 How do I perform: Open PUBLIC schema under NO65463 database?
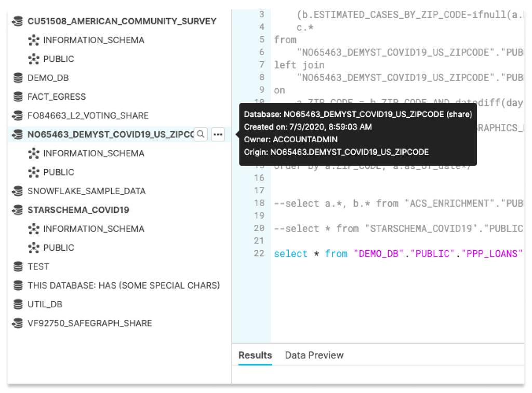coord(59,172)
